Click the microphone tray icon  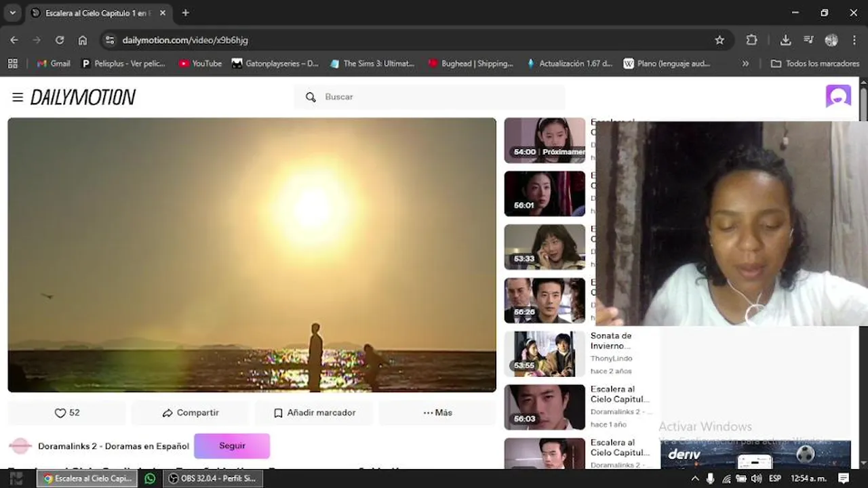tap(710, 479)
